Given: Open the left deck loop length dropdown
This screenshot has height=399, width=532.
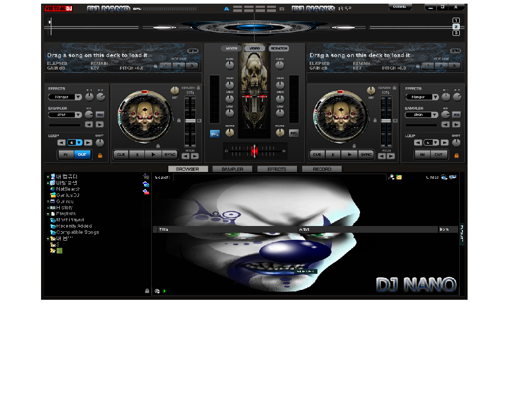Looking at the screenshot, I should [x=79, y=143].
